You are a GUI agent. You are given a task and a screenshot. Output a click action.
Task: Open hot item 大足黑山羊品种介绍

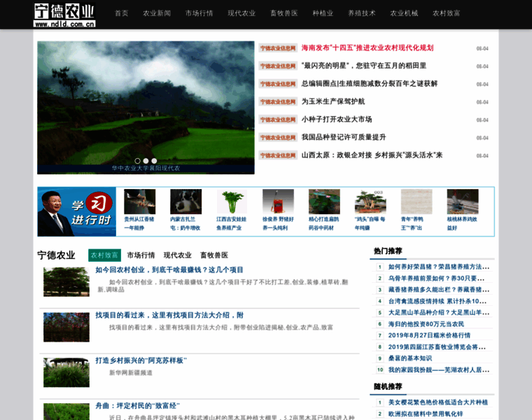[439, 313]
